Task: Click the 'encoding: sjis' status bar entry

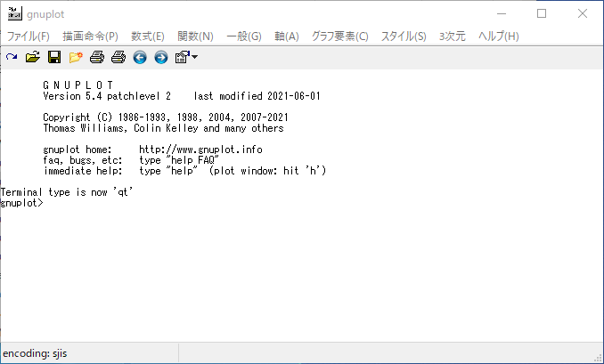Action: point(35,353)
